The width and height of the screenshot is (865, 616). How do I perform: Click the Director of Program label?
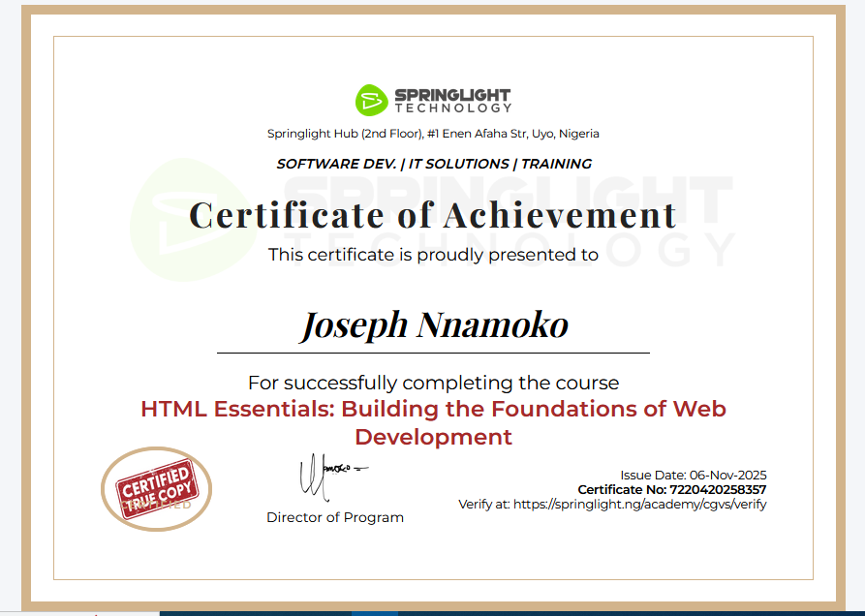point(335,517)
